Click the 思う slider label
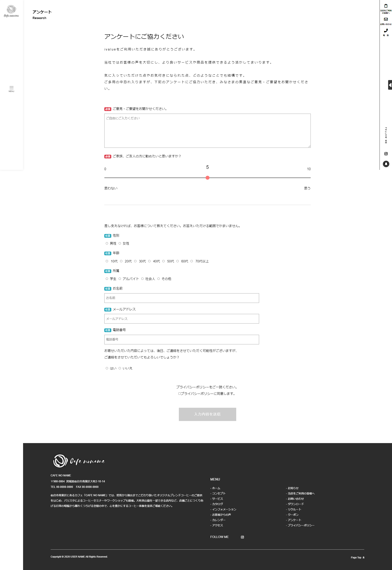The width and height of the screenshot is (392, 570). (307, 188)
